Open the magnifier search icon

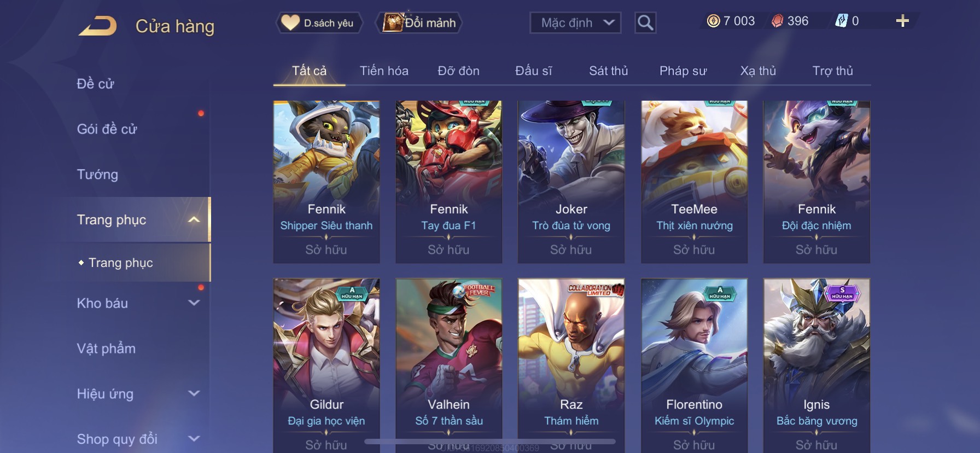645,23
